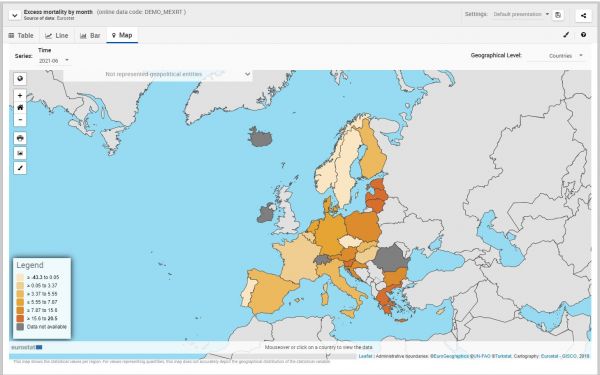
Task: Switch to the Line tab
Action: click(57, 36)
